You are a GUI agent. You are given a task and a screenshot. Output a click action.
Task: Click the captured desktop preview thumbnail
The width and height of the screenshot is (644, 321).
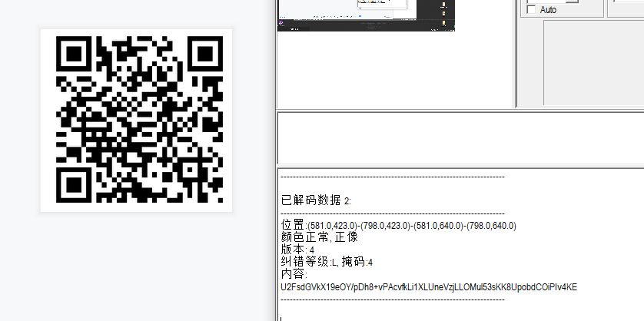366,15
